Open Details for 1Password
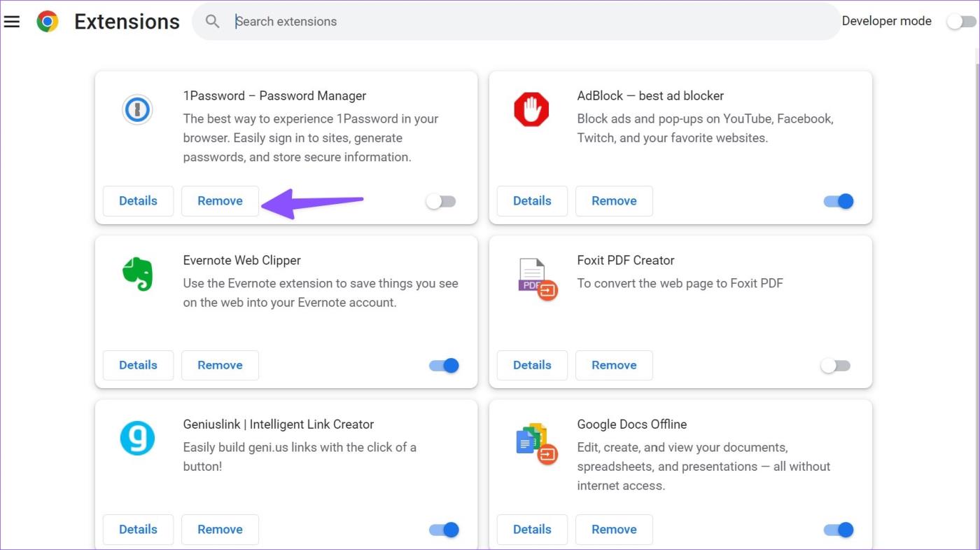Screen dimensions: 980x550 138,201
